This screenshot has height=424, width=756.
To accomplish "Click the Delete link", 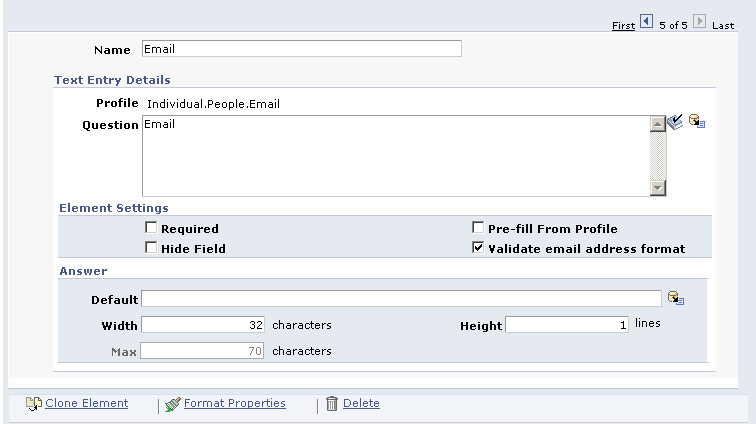I will [x=361, y=403].
